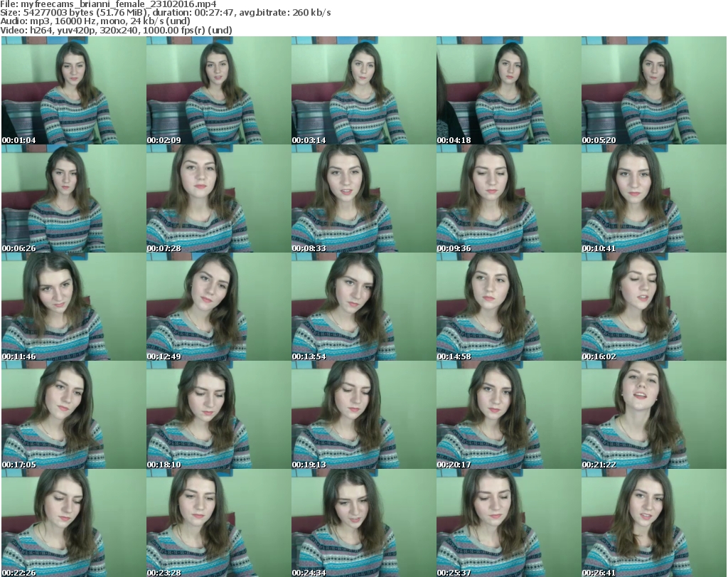Open the thumbnail at 00:21:22
The width and height of the screenshot is (728, 577).
pos(653,415)
